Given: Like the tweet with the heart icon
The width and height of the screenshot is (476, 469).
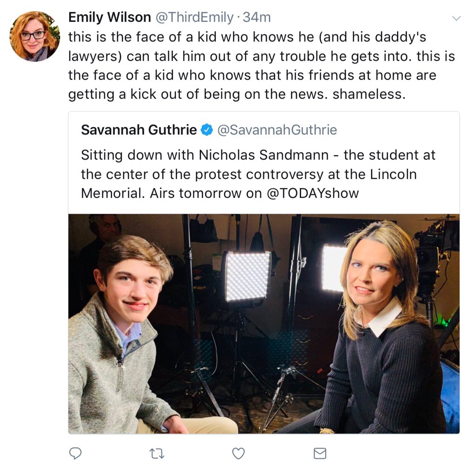Looking at the screenshot, I should click(238, 453).
